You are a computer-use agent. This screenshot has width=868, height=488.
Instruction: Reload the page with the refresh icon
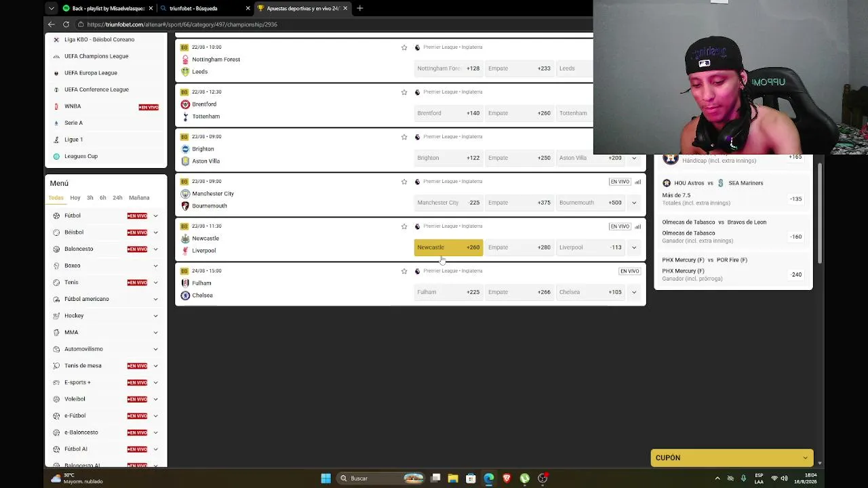[66, 24]
